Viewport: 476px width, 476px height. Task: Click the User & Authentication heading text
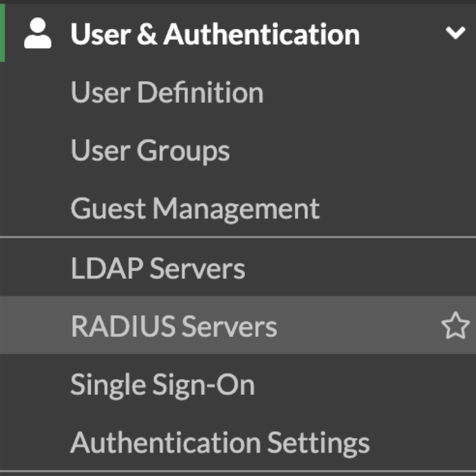[x=215, y=34]
